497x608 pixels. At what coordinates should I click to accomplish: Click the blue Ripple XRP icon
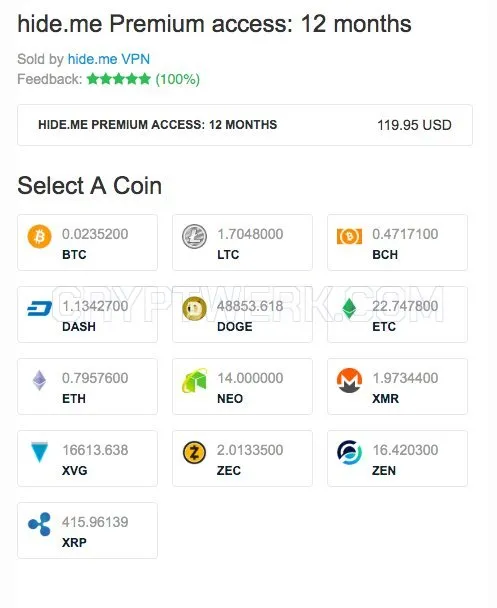(x=39, y=524)
